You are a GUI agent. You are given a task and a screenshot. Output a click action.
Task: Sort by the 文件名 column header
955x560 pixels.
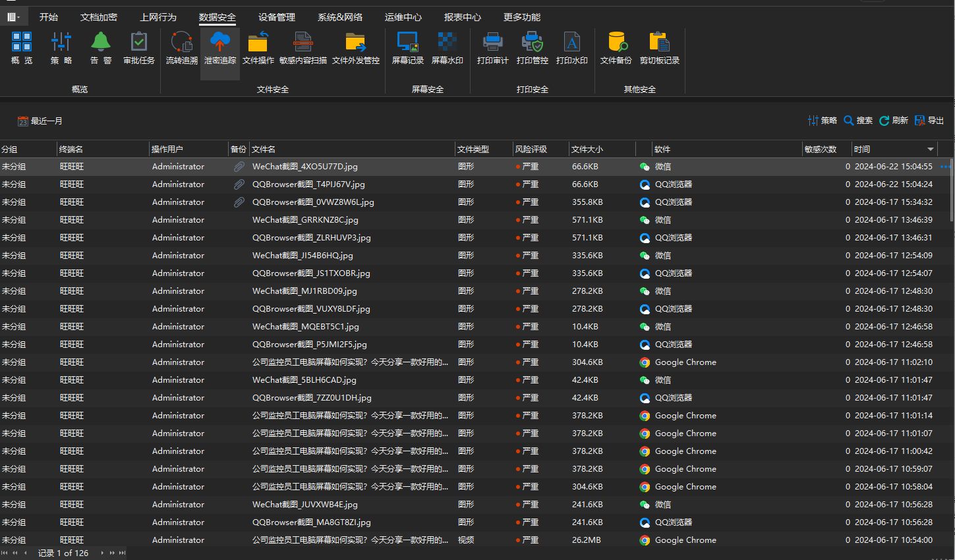(352, 150)
